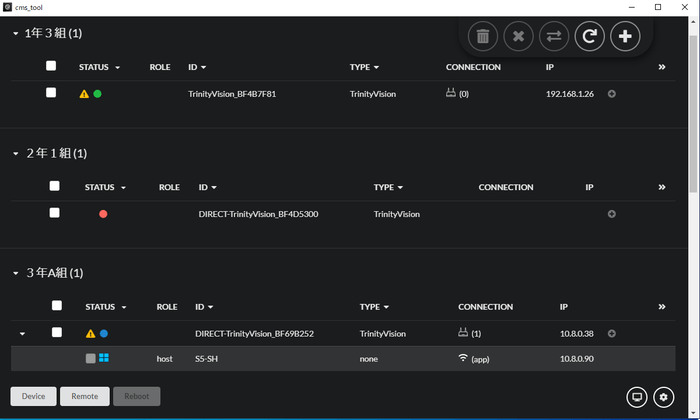Collapse the 1年3組 group
The height and width of the screenshot is (420, 700).
15,34
